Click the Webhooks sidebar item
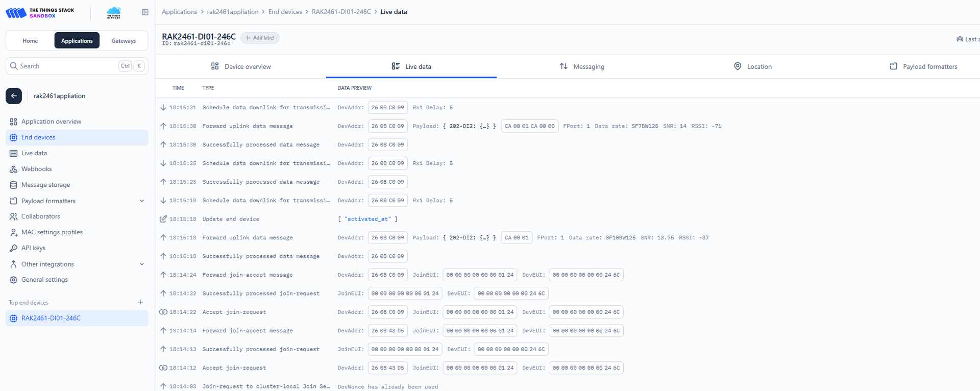 click(x=36, y=169)
